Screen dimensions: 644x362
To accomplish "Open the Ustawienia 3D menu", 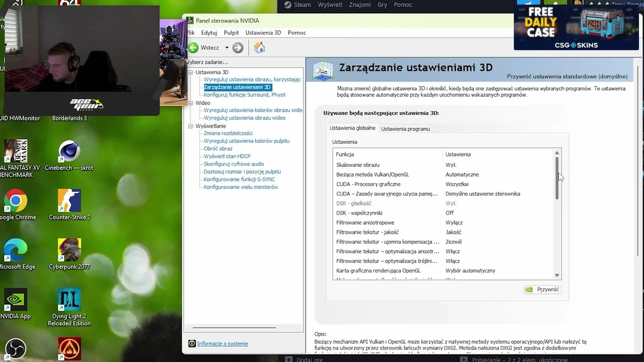I will pyautogui.click(x=263, y=33).
